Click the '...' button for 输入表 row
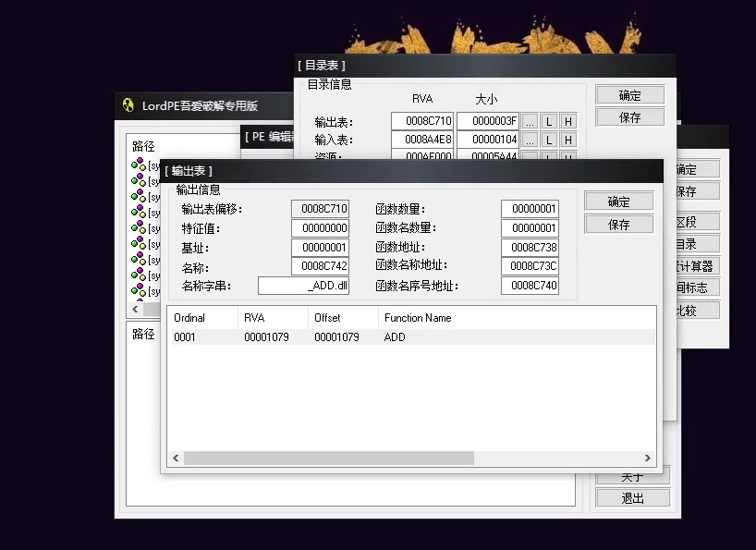This screenshot has height=550, width=756. coord(530,140)
